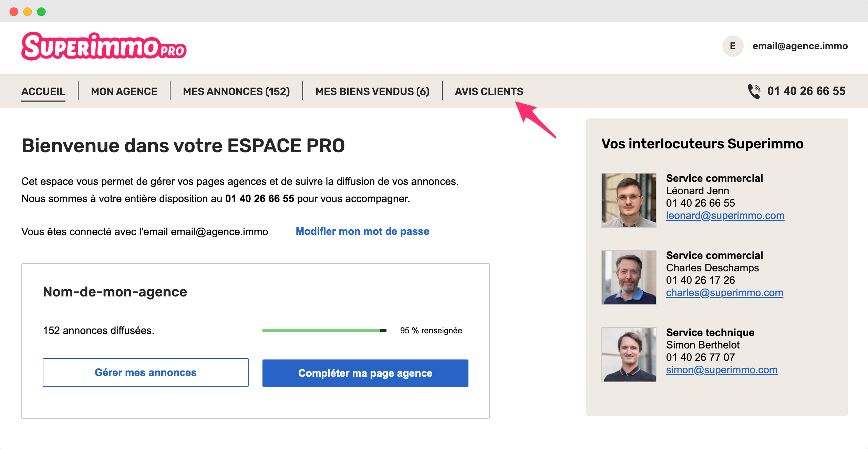Click Modifier mon mot de passe link

click(x=362, y=231)
